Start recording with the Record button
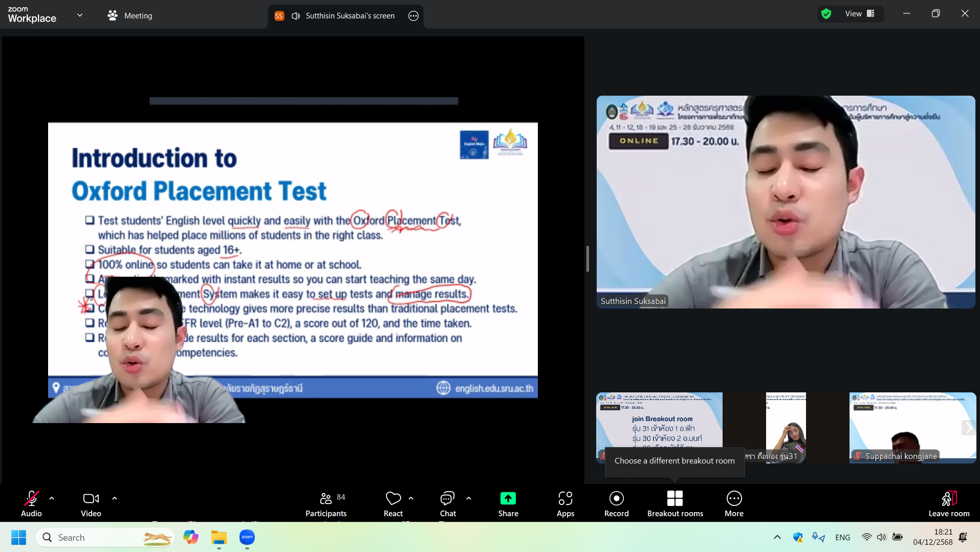 point(616,503)
